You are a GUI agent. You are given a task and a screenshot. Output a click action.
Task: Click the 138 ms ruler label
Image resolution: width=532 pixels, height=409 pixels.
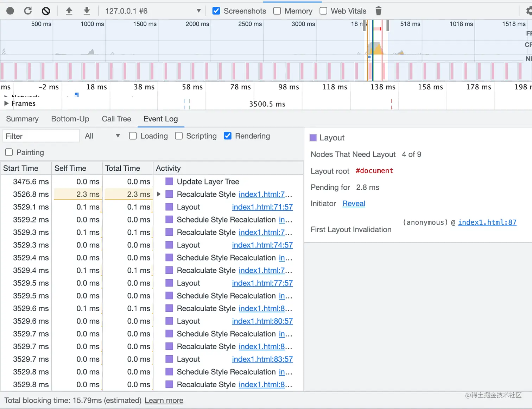(383, 87)
